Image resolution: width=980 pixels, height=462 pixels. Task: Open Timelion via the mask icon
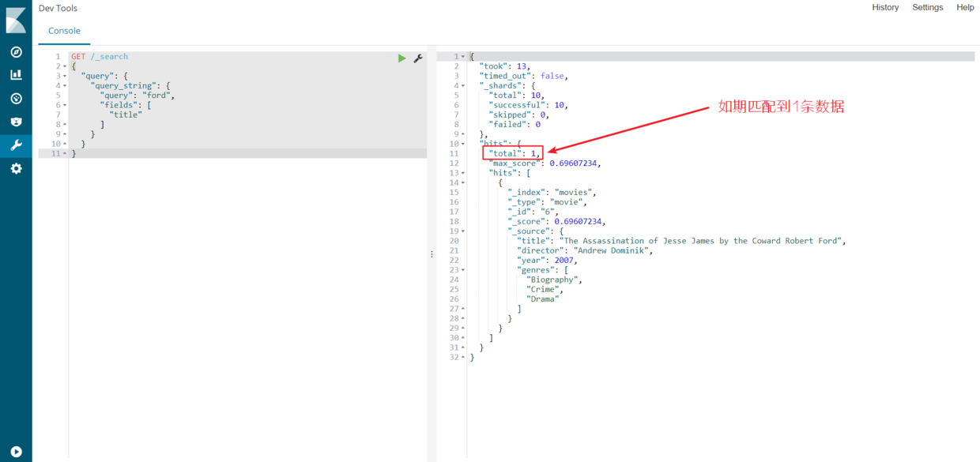click(x=16, y=122)
